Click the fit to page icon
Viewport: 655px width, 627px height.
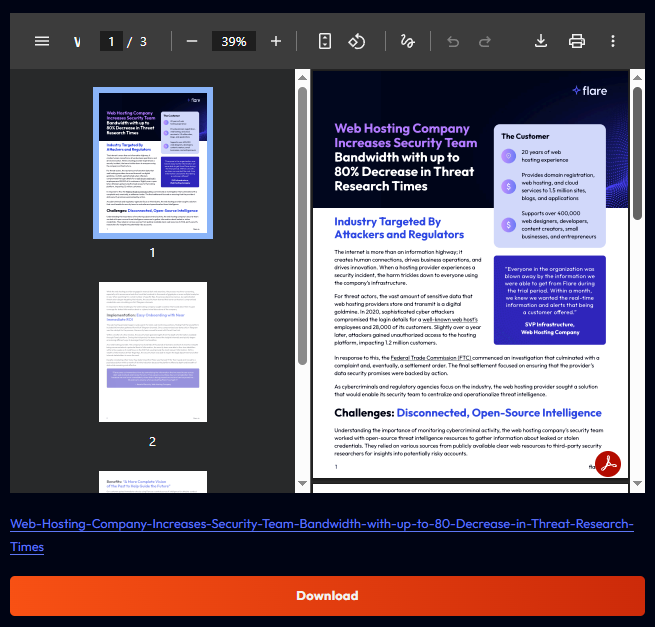click(x=324, y=41)
